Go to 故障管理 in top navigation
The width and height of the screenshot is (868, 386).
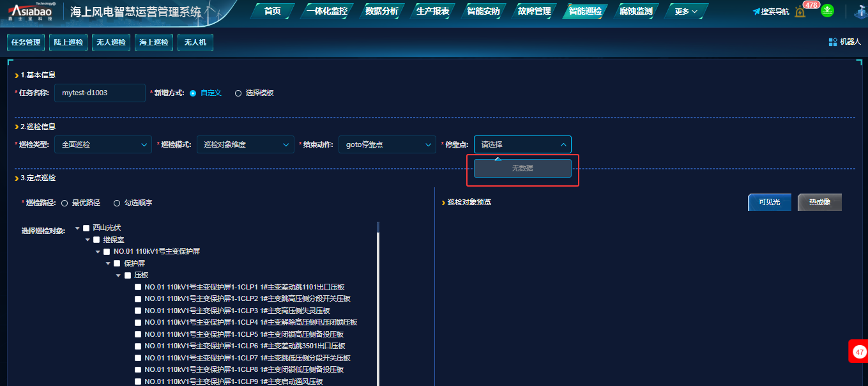pos(534,12)
